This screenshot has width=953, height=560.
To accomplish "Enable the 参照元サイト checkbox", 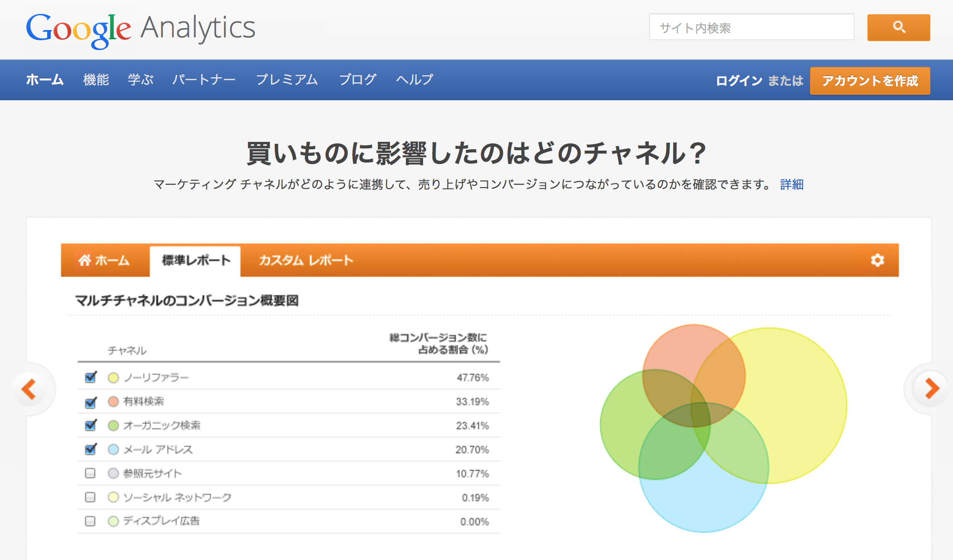I will [90, 473].
